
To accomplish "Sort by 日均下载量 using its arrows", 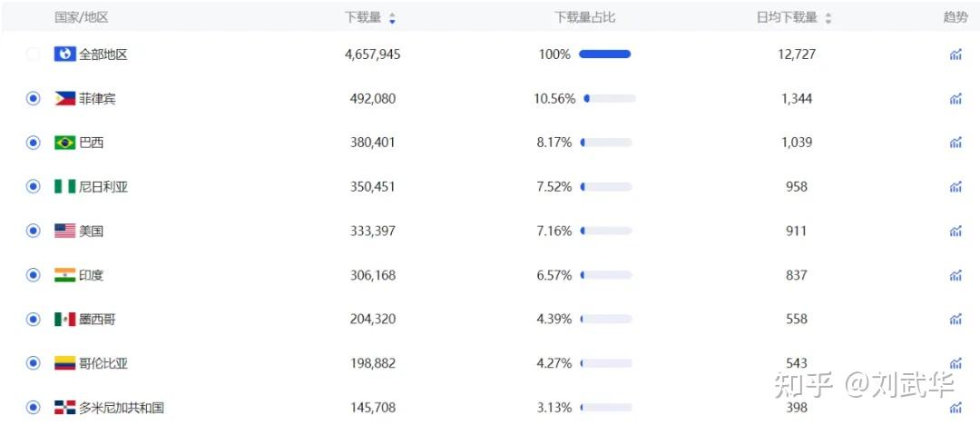I will (828, 17).
